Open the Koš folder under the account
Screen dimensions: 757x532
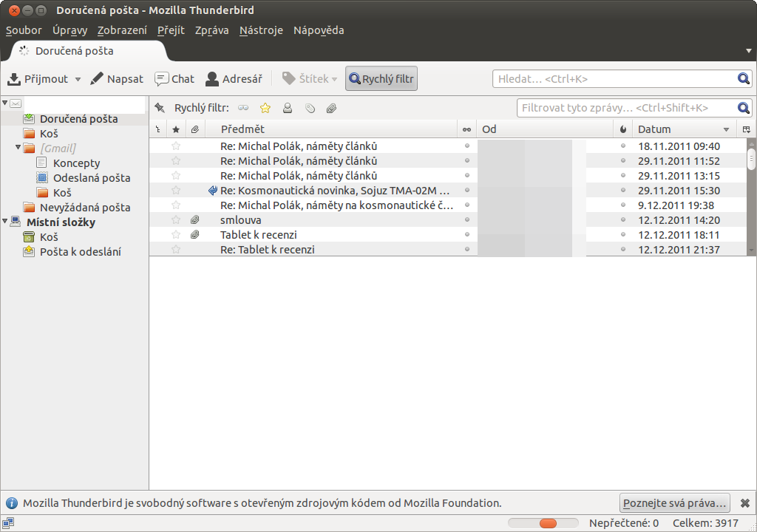point(49,133)
